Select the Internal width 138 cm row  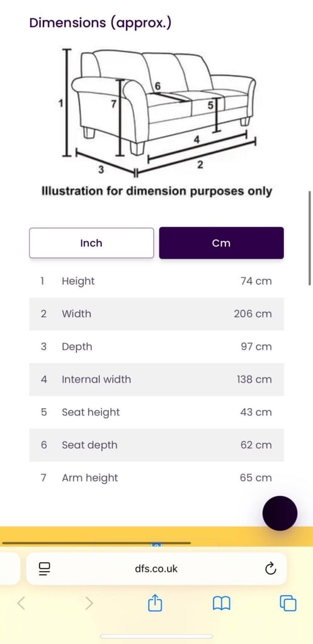156,379
